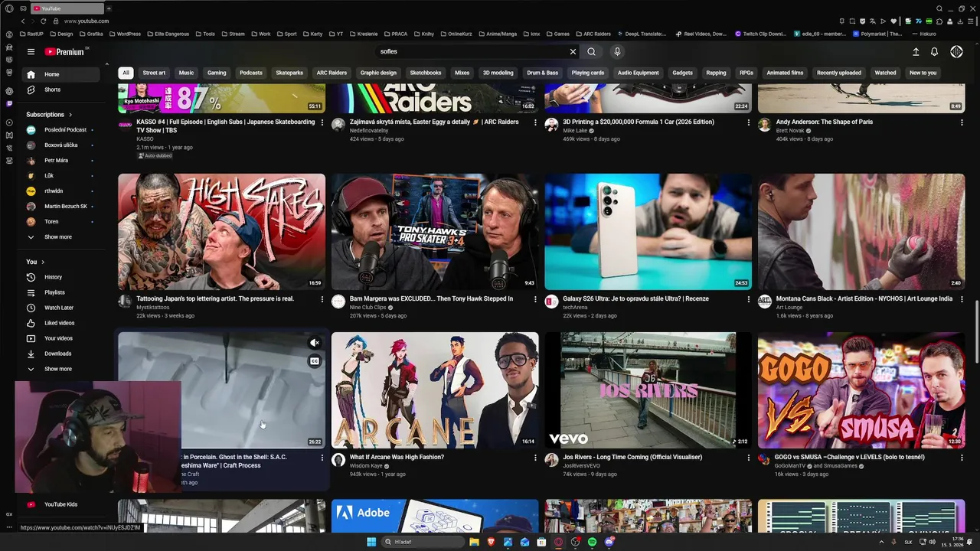Screen dimensions: 980x551
Task: Play the Jos Rivers vevo thumbnail
Action: tap(648, 390)
